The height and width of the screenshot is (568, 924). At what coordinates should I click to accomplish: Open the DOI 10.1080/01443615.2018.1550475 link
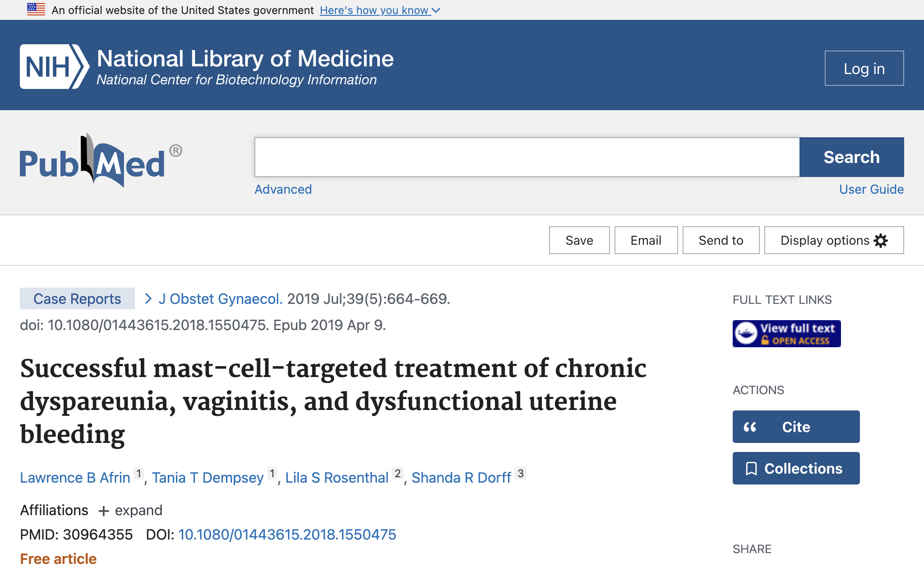coord(287,535)
